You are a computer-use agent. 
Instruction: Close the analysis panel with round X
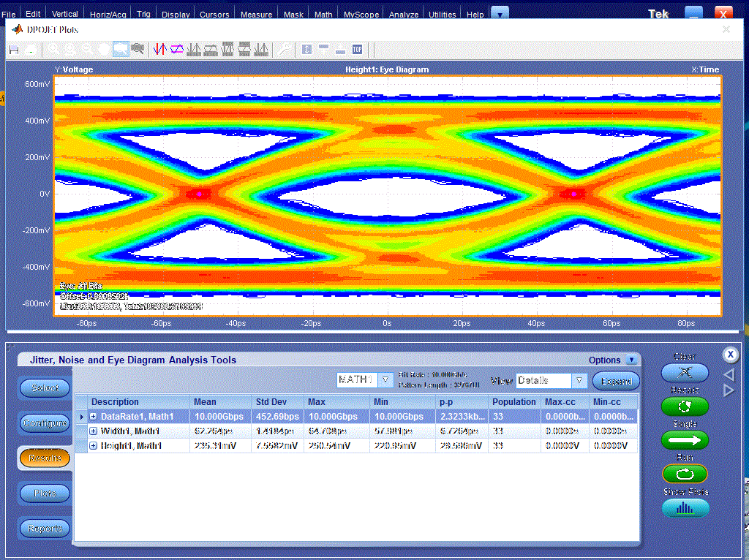tap(730, 355)
